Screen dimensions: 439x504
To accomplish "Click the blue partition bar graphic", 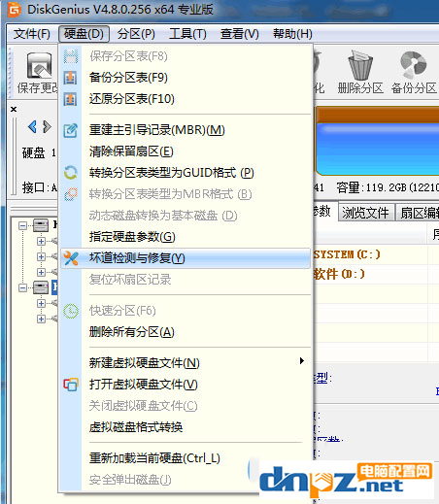I will coord(378,149).
